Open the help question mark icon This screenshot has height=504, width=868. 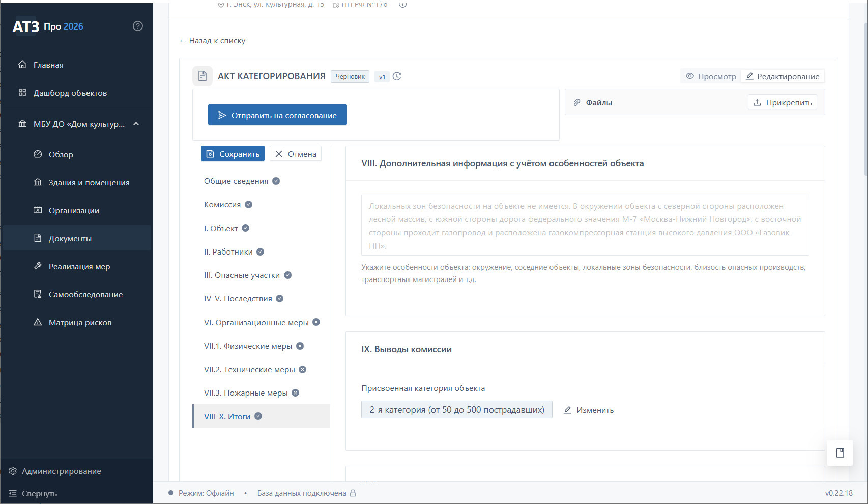(138, 26)
